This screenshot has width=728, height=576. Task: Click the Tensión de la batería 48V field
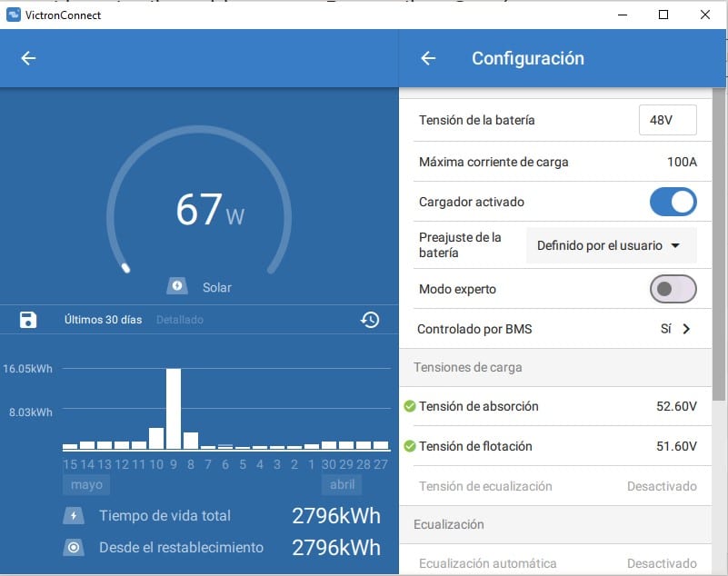(x=667, y=120)
